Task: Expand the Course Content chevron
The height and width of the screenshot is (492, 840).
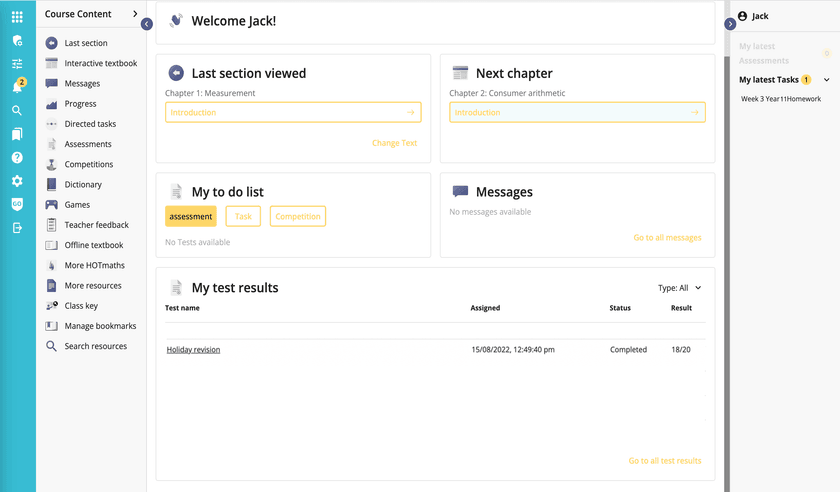Action: 135,14
